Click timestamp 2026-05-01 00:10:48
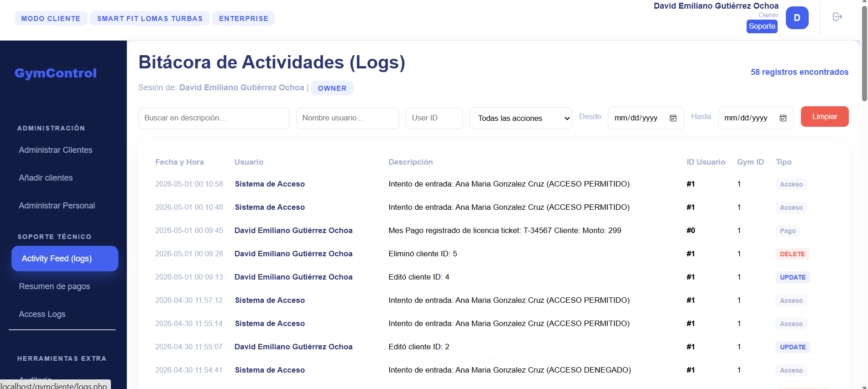Screen dimensions: 868x389 pos(189,207)
